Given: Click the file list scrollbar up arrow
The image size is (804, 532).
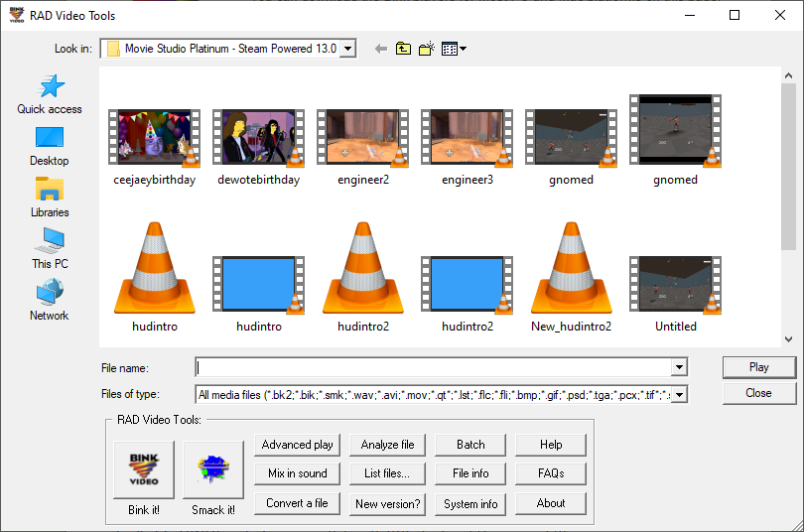Looking at the screenshot, I should coord(789,75).
